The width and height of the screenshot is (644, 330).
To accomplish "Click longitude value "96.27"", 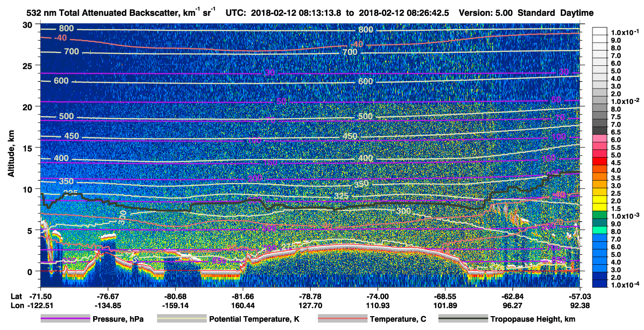I will click(x=512, y=305).
